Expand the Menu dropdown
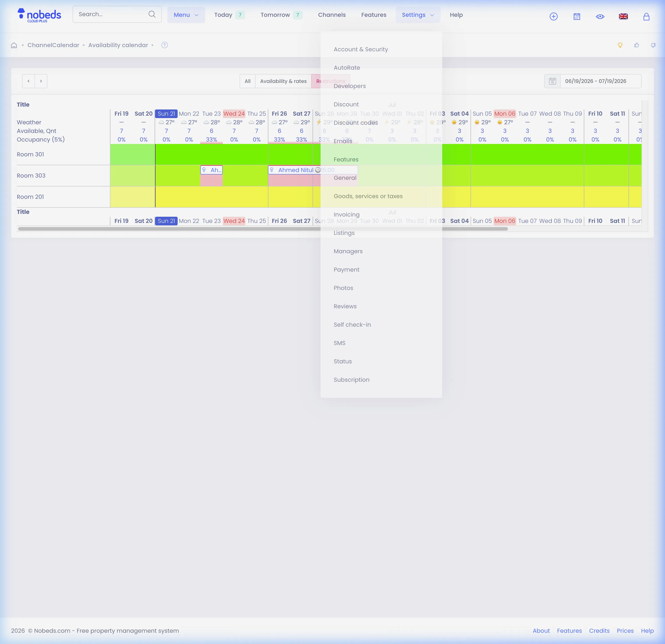The height and width of the screenshot is (644, 665). [186, 15]
